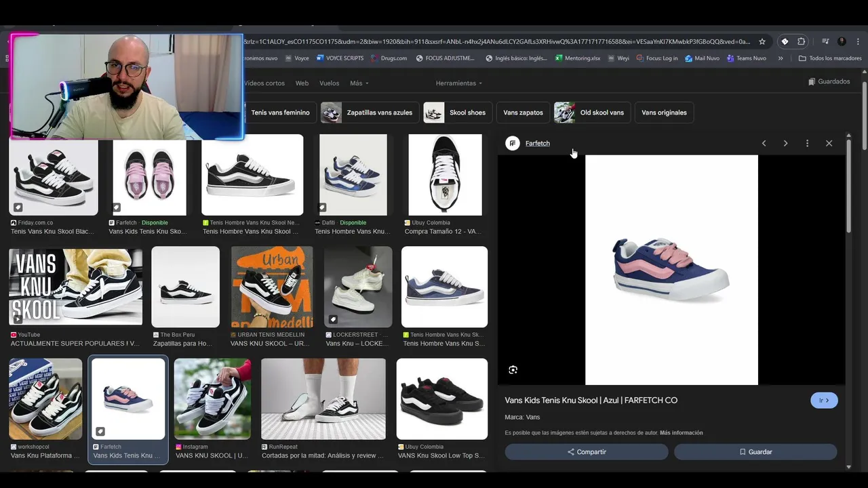Switch to the Videos cortos tab
The image size is (868, 488).
point(264,83)
